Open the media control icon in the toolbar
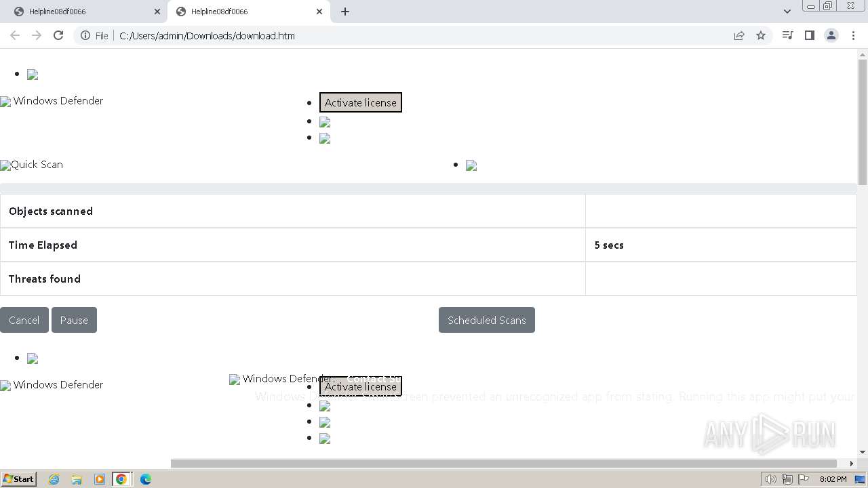The image size is (868, 488). [787, 35]
